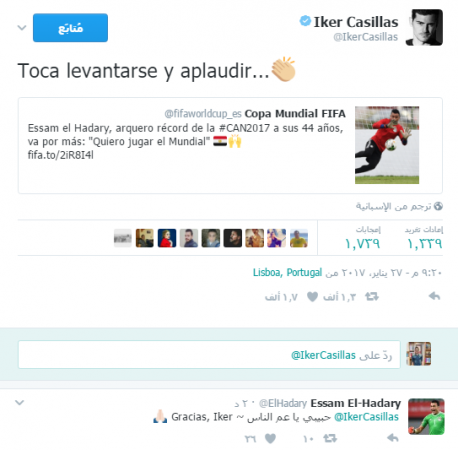
Task: Click the verified badge next to Iker Casillas
Action: tap(305, 21)
